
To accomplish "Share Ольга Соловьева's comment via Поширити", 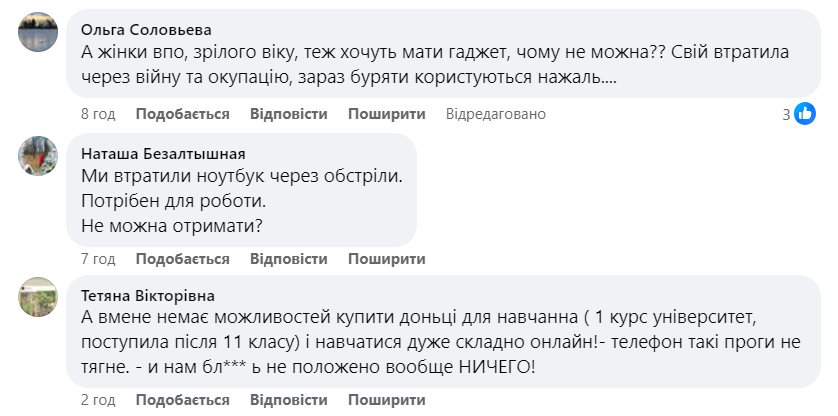I will coord(386,114).
